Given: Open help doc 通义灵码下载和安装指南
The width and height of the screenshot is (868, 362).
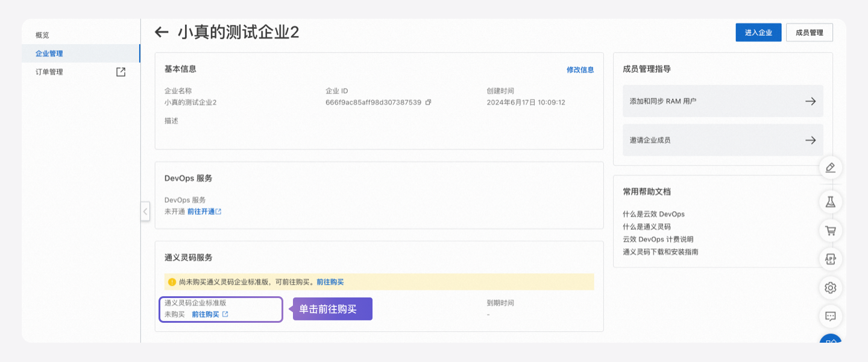Looking at the screenshot, I should tap(661, 252).
